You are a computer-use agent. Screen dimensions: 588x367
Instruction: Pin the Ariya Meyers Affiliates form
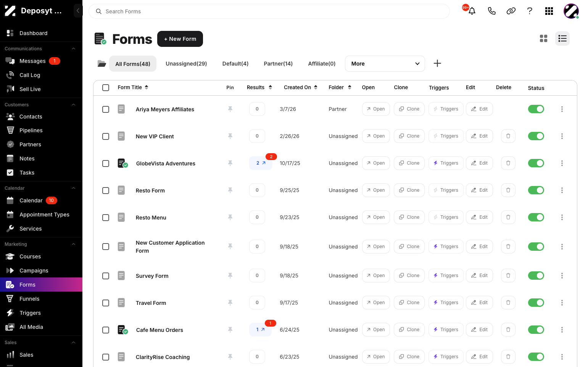(x=230, y=109)
